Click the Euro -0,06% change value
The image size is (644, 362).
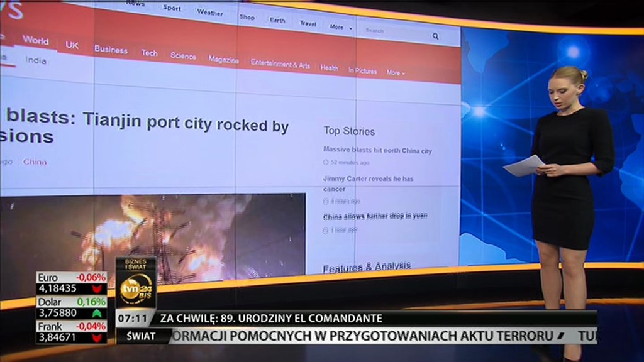click(x=91, y=277)
